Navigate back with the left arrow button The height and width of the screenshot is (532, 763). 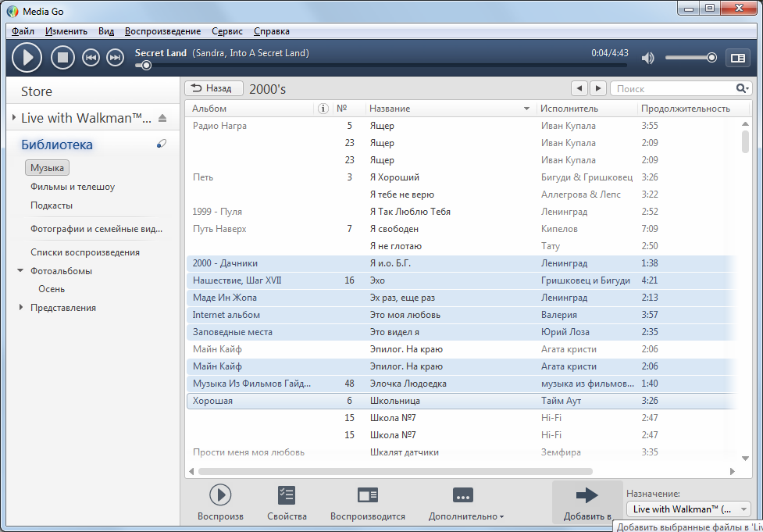[579, 88]
